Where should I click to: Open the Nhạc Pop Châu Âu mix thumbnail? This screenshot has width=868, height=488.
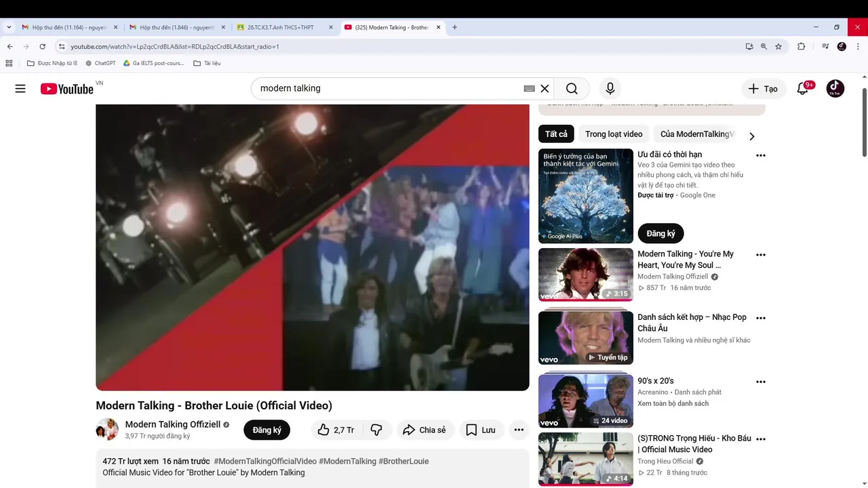586,338
